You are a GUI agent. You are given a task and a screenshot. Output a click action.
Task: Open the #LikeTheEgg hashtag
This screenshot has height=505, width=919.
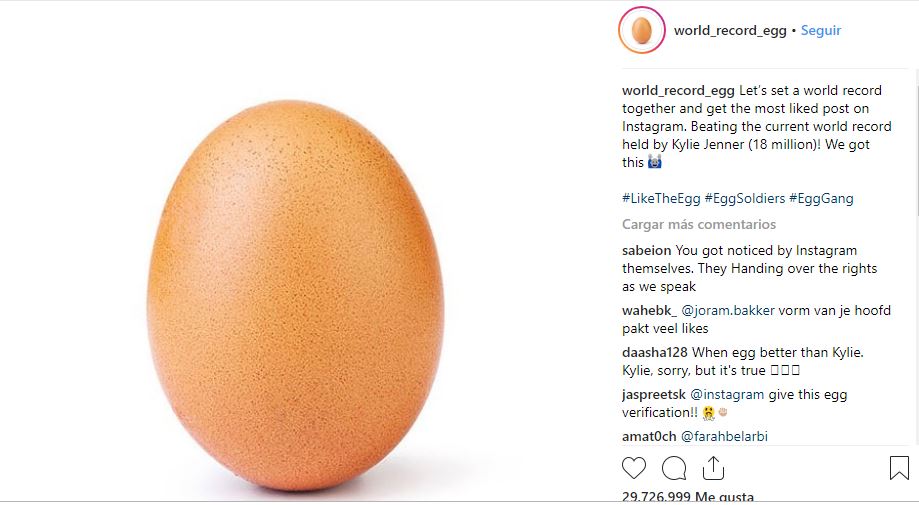tap(660, 198)
